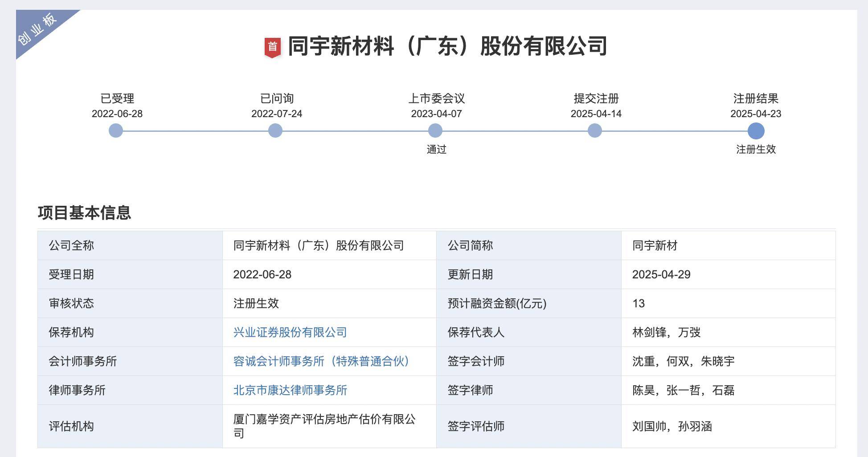Click the 项目基本信息 section heading
This screenshot has height=457, width=868.
[x=84, y=213]
